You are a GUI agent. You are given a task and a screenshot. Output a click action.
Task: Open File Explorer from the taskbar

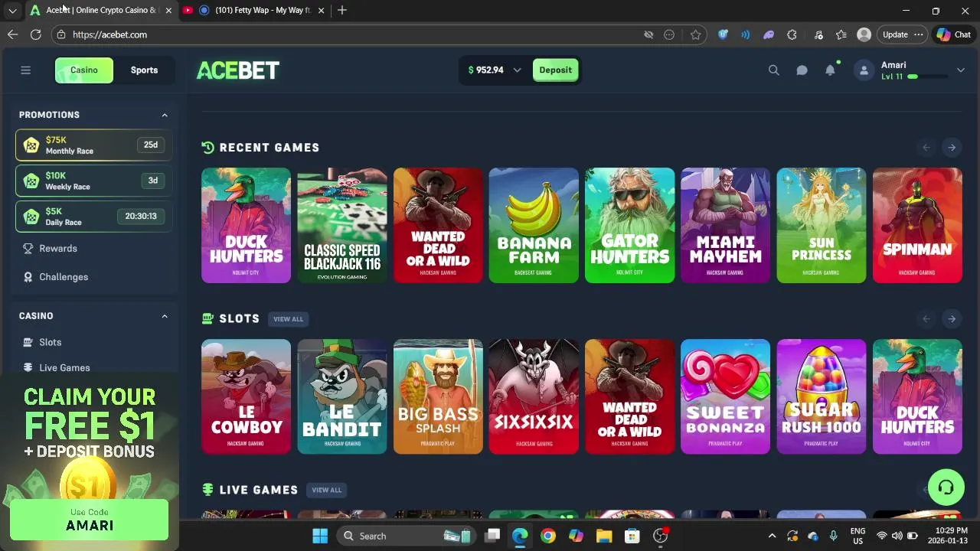(x=604, y=536)
